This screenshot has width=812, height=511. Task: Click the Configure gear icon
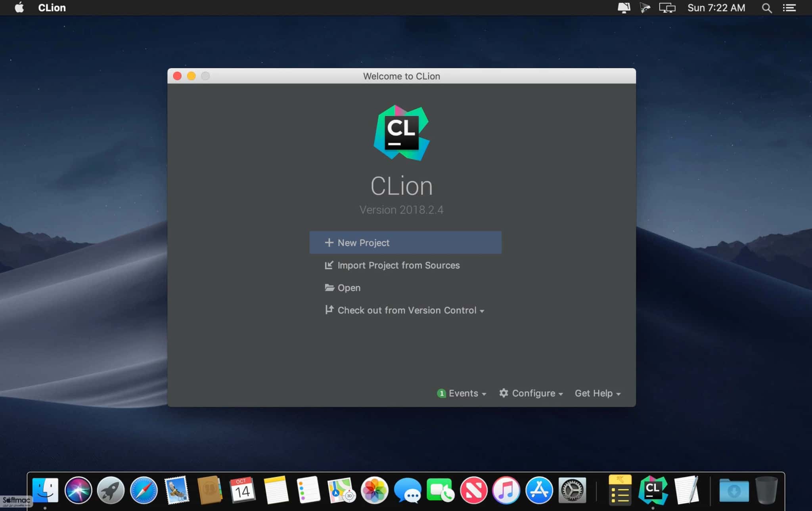(x=504, y=393)
